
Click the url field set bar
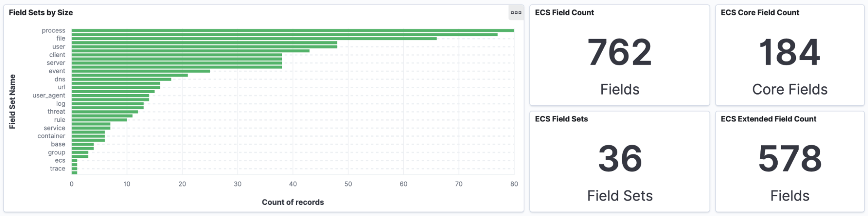click(x=116, y=87)
